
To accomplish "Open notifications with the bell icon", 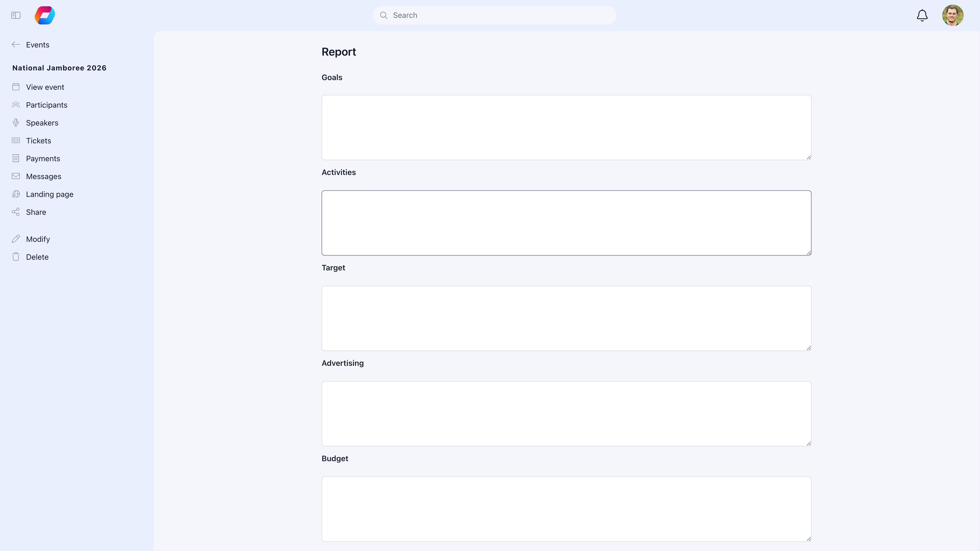I will point(922,15).
